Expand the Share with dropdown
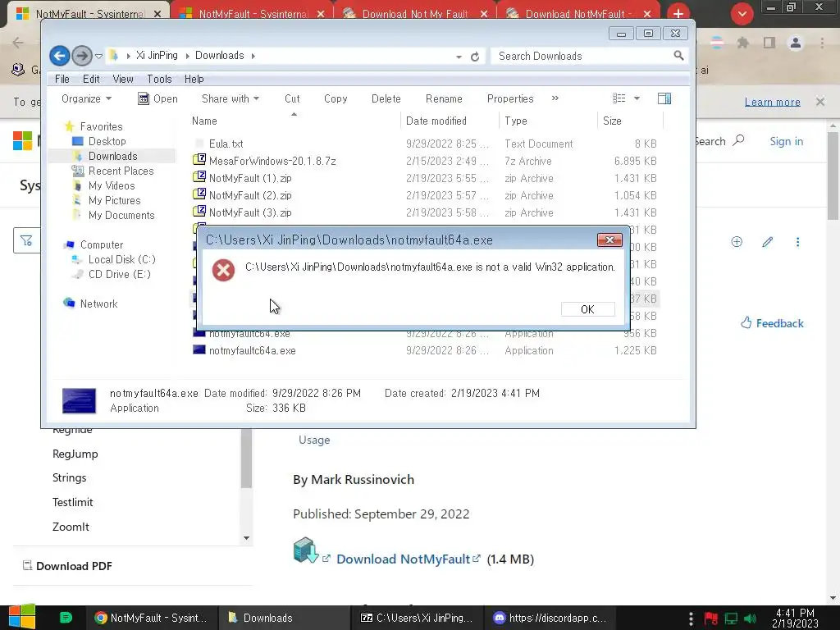840x630 pixels. [231, 98]
